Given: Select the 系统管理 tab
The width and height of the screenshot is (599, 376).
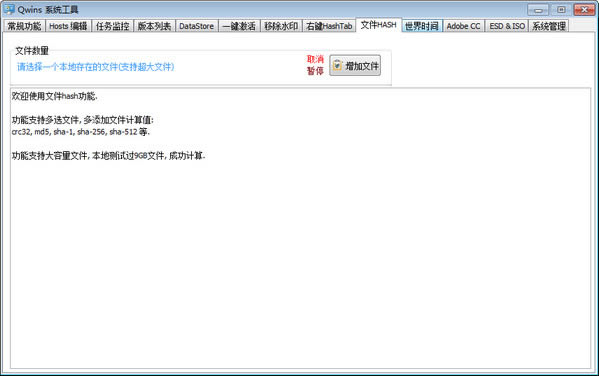Looking at the screenshot, I should point(549,26).
